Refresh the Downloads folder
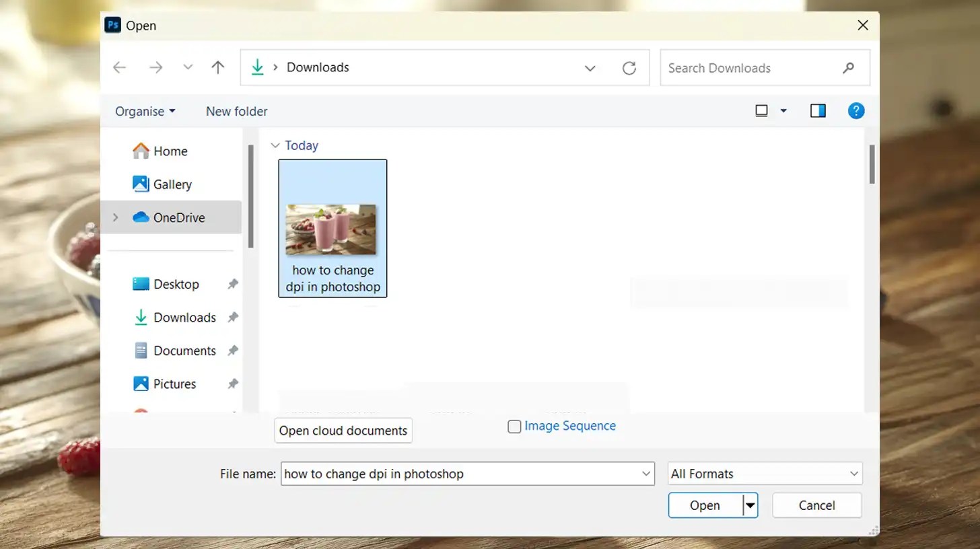980x549 pixels. tap(629, 68)
